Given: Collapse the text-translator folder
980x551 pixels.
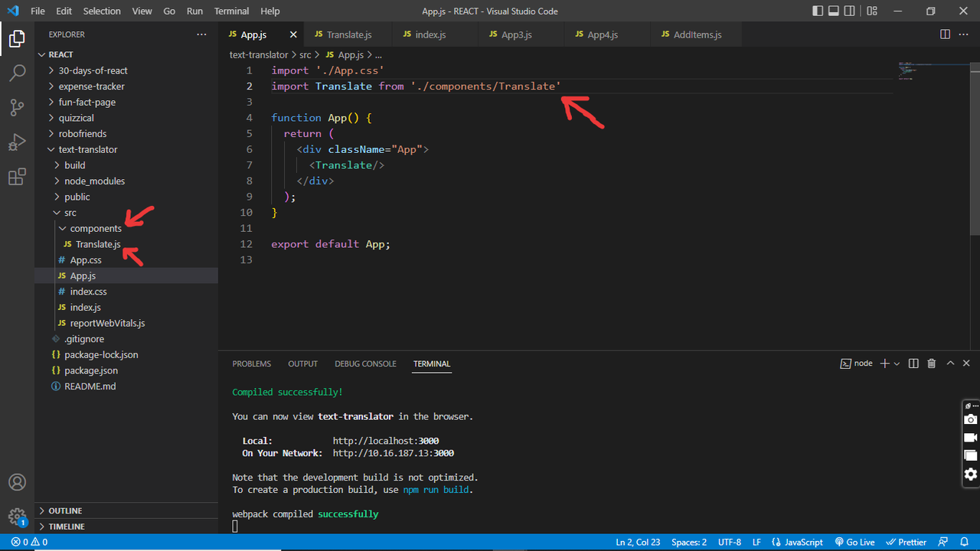Looking at the screenshot, I should (126, 149).
